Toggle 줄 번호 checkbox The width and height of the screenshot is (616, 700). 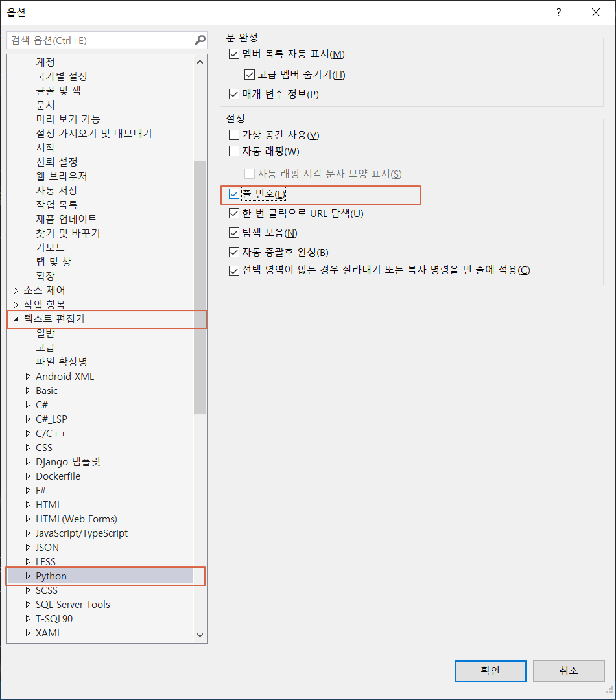coord(233,194)
